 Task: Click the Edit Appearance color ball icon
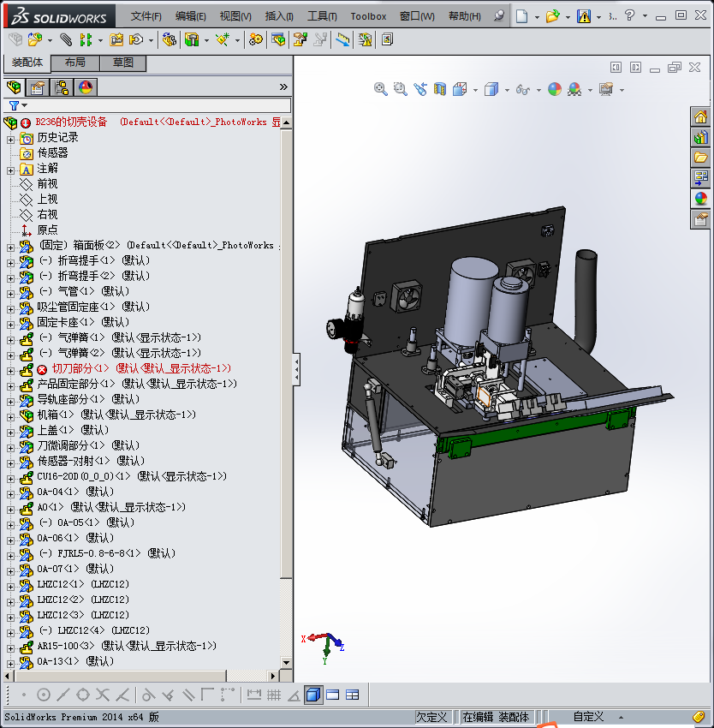pyautogui.click(x=554, y=89)
